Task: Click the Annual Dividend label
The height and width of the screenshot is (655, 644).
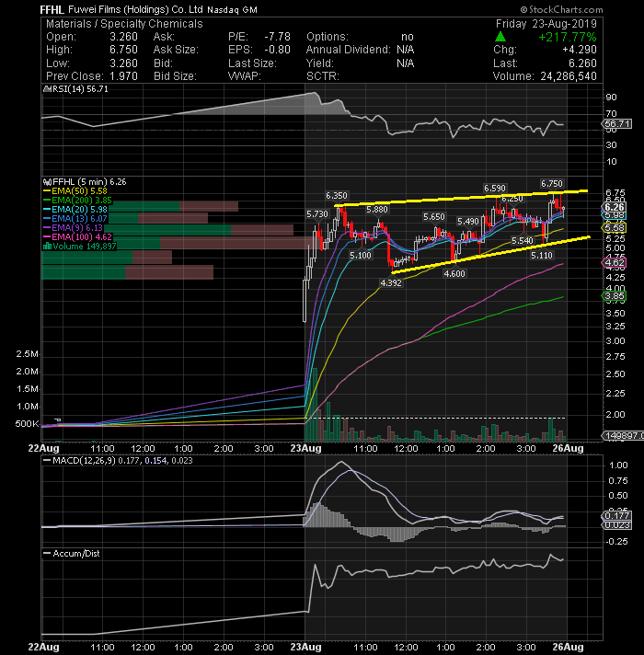Action: click(349, 50)
